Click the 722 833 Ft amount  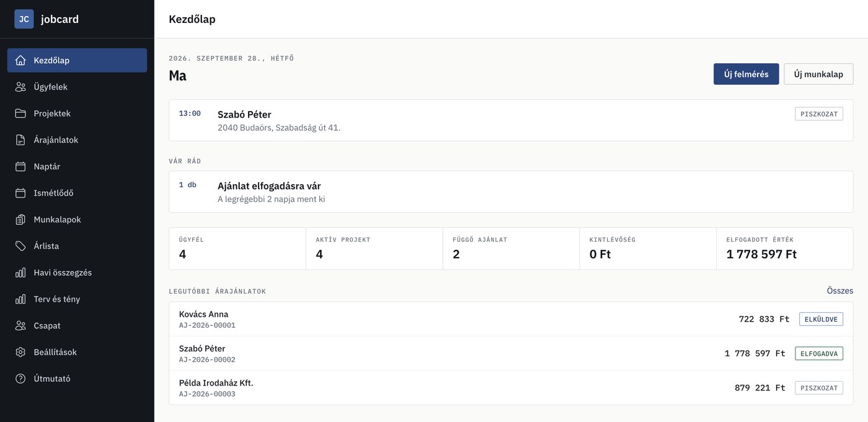coord(764,319)
